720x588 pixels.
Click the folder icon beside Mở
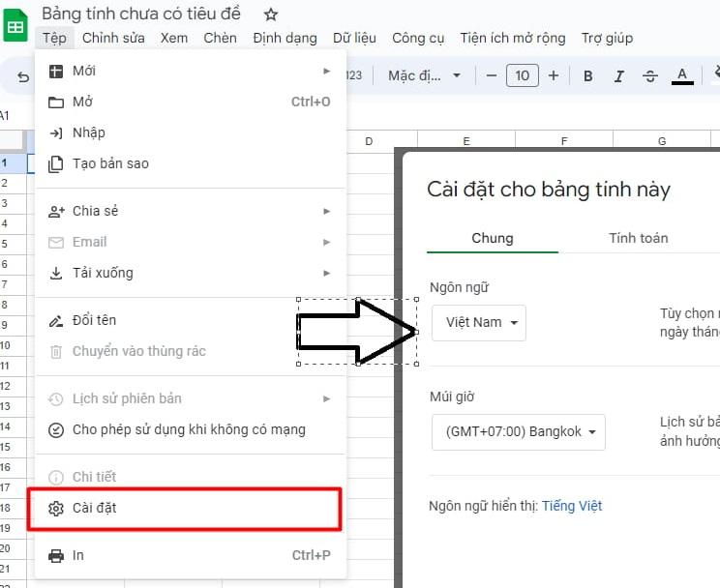(x=56, y=103)
